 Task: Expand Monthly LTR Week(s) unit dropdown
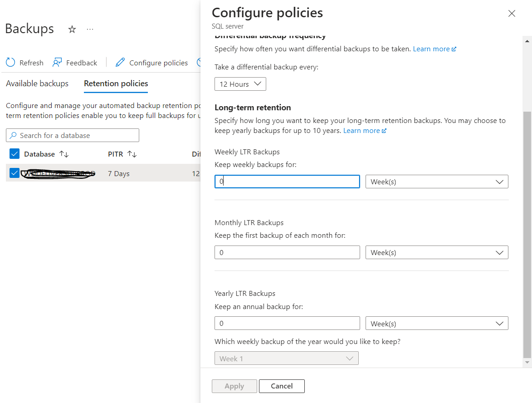[436, 253]
